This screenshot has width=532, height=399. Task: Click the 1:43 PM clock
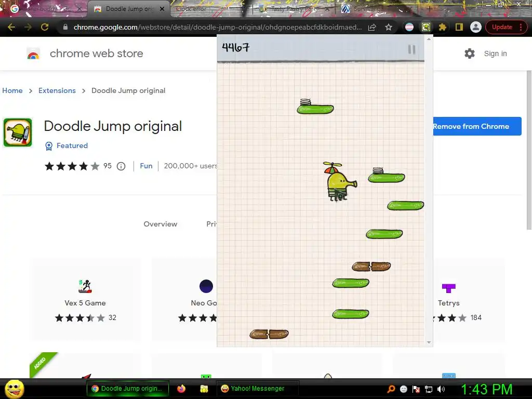[x=487, y=389]
